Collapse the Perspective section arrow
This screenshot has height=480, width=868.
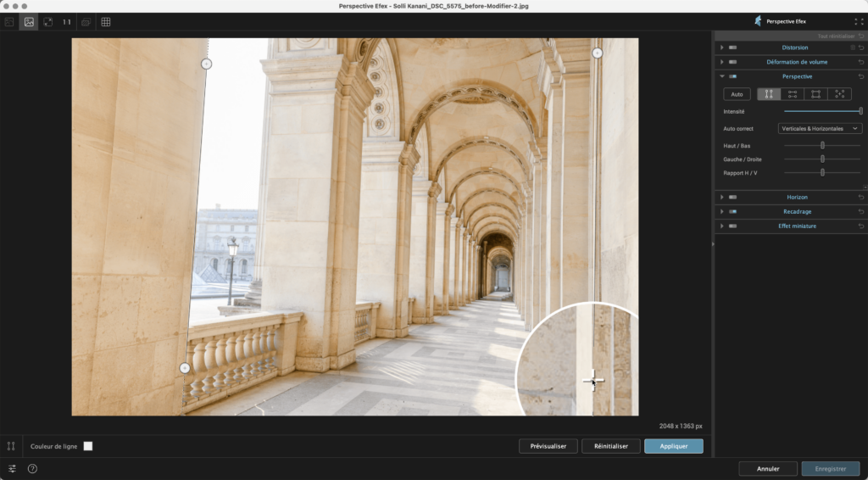pos(722,76)
